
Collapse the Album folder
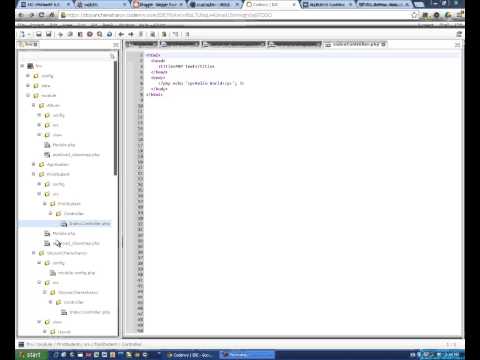pyautogui.click(x=34, y=105)
